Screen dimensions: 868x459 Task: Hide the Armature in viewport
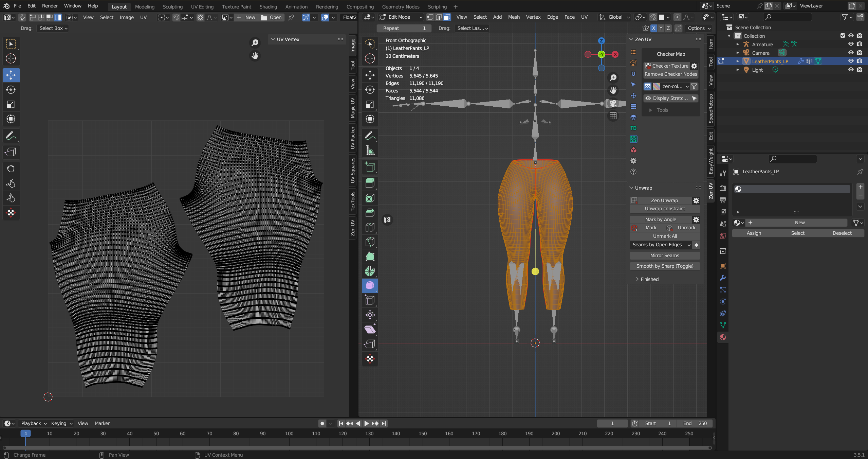[851, 44]
